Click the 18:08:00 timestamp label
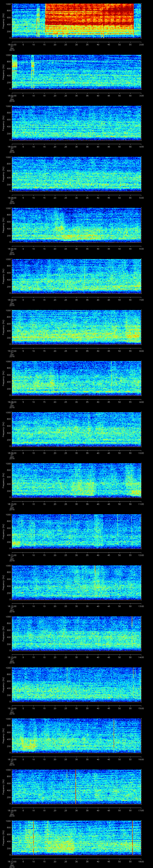 click(12, 402)
